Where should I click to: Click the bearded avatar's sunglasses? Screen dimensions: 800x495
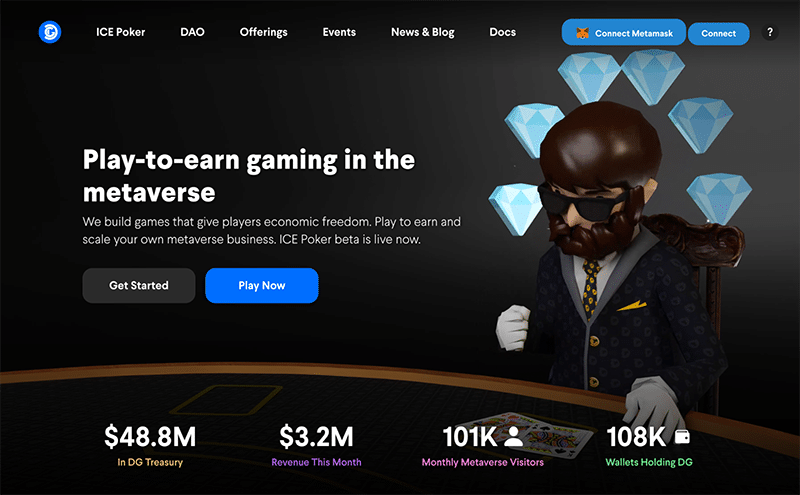coord(584,202)
